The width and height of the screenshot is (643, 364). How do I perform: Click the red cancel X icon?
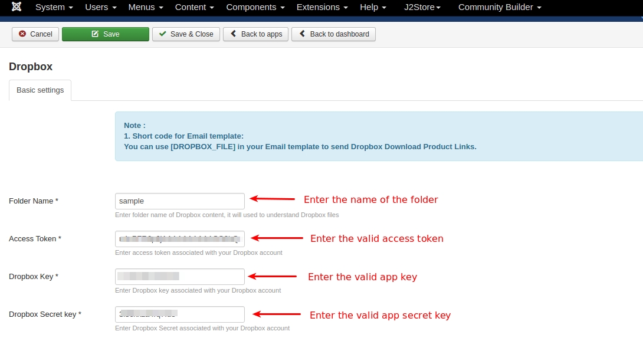[22, 34]
